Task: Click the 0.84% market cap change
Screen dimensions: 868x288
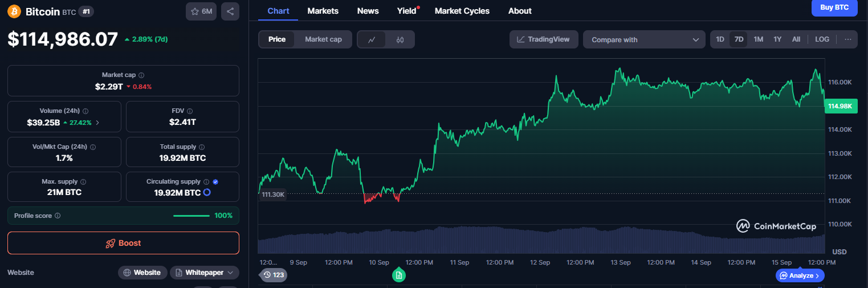Action: 138,87
